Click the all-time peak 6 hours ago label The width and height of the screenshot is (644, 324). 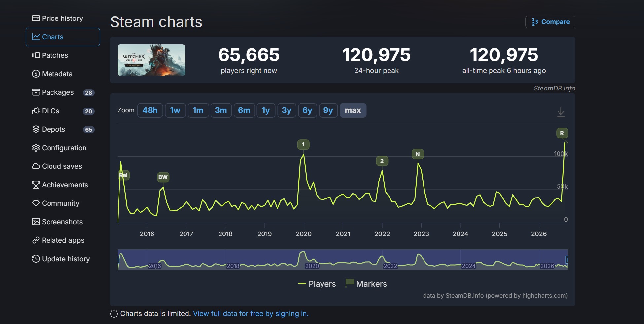504,71
